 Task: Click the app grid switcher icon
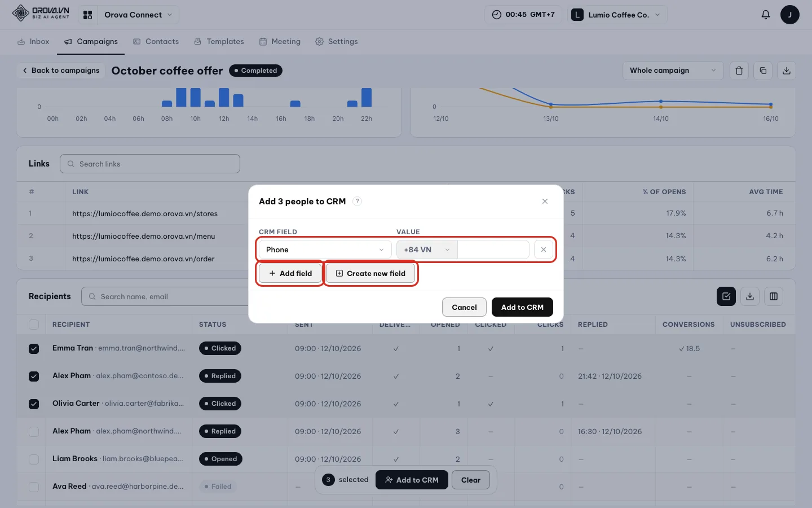[x=87, y=15]
